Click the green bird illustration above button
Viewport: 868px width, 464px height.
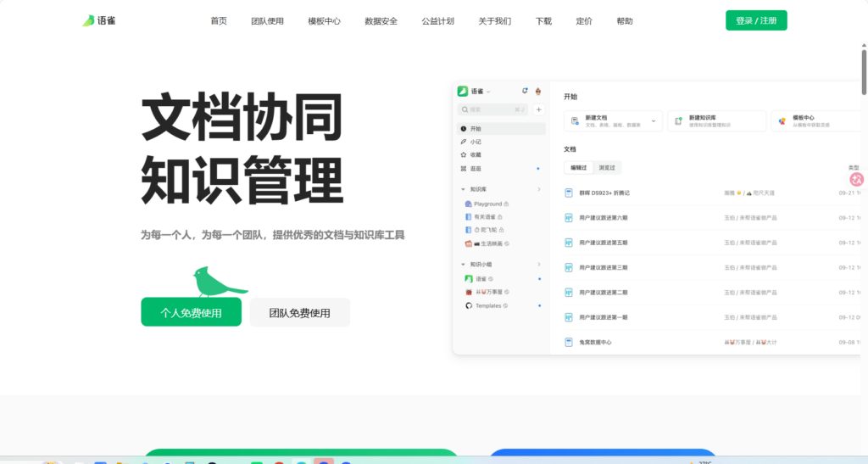(x=220, y=282)
